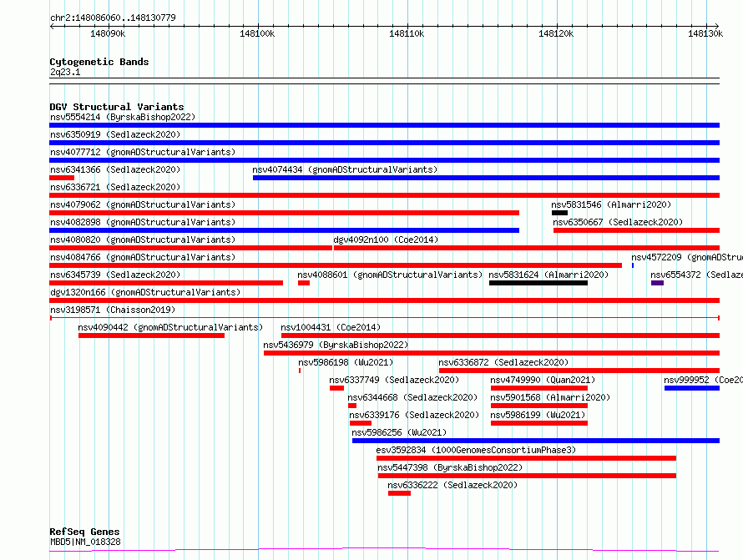The height and width of the screenshot is (560, 743).
Task: Click the black bar under nsv5831546
Action: (x=559, y=213)
